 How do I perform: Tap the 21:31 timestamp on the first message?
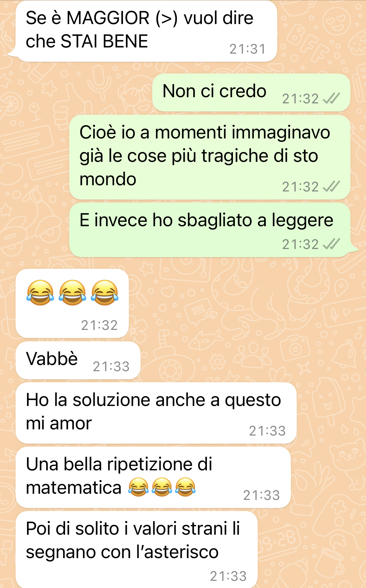(x=248, y=49)
